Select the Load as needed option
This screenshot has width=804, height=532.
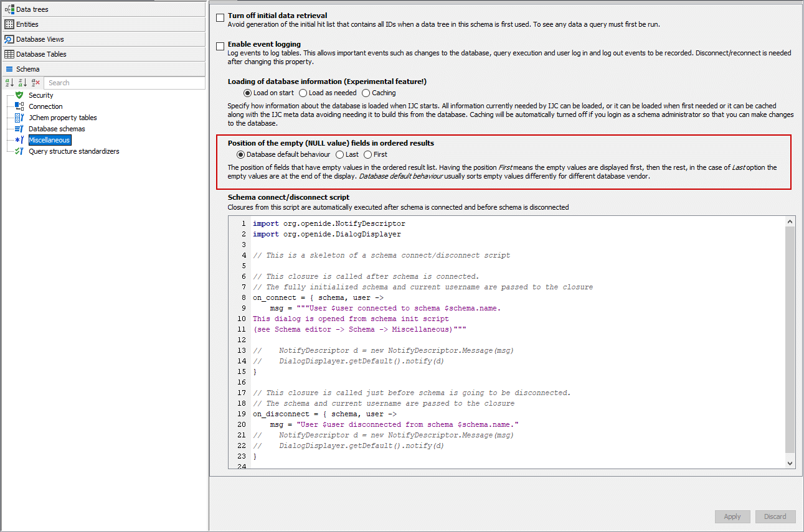pos(303,93)
